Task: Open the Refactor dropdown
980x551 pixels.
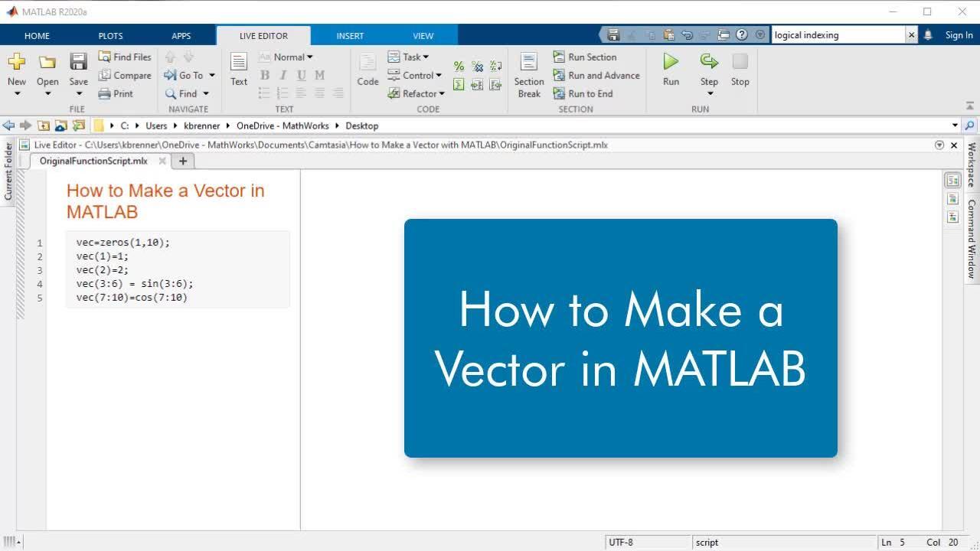Action: [417, 93]
